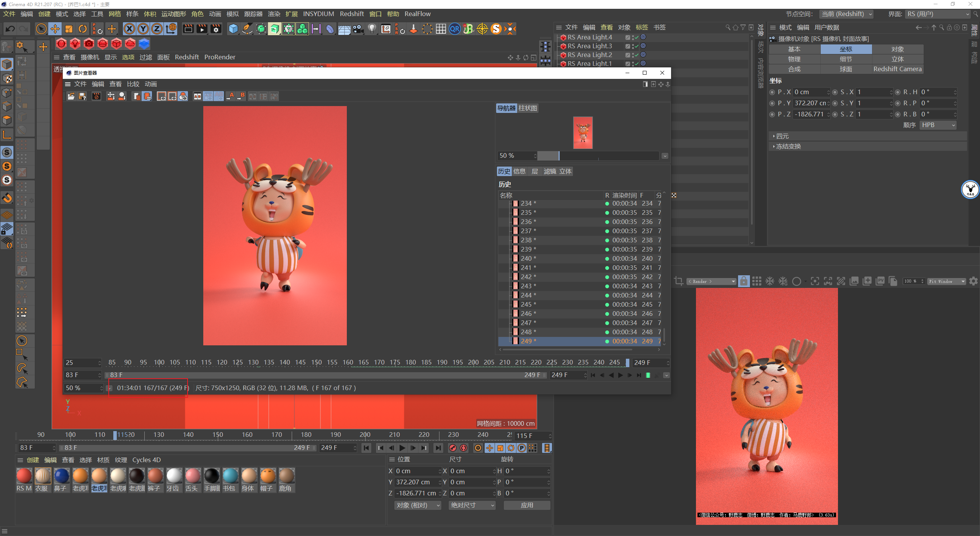This screenshot has width=980, height=536.
Task: Switch to 柱状图 tab in Picture Viewer
Action: tap(528, 108)
